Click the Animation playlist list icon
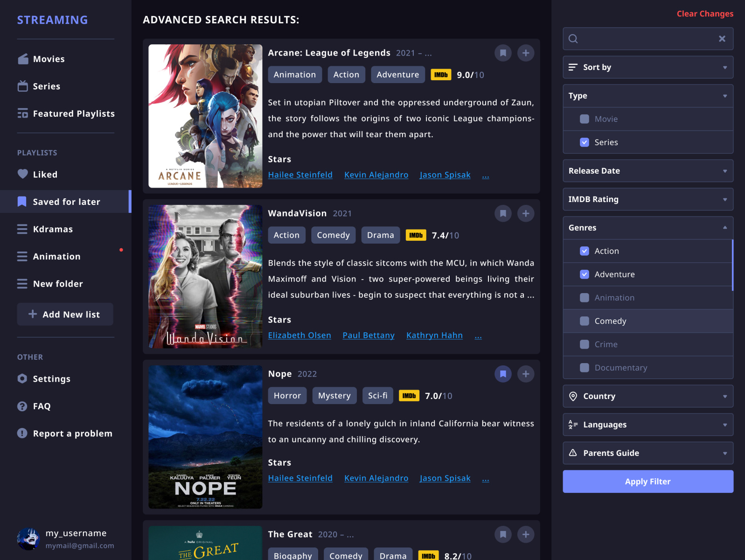Viewport: 745px width, 560px height. pos(22,256)
